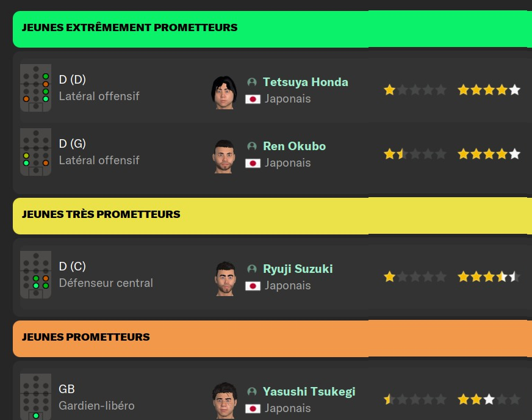Image resolution: width=532 pixels, height=420 pixels.
Task: Click the person icon beside Yasushi Tsukegi
Action: [x=252, y=391]
